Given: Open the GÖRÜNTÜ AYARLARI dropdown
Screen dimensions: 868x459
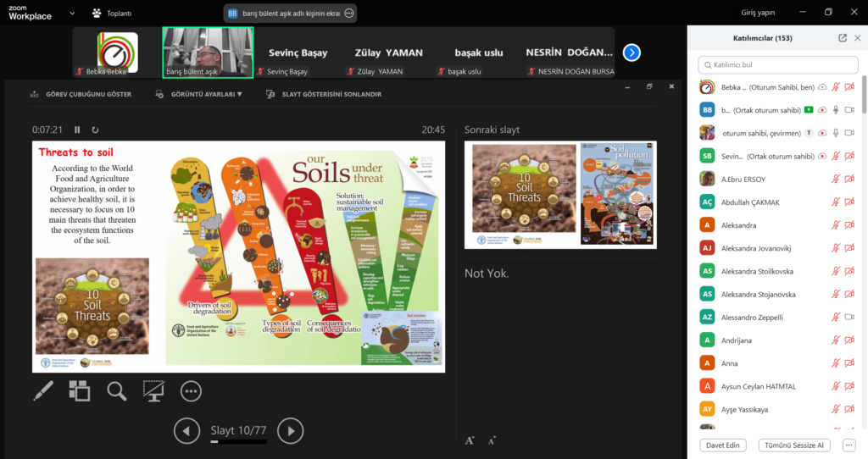Looking at the screenshot, I should (199, 94).
